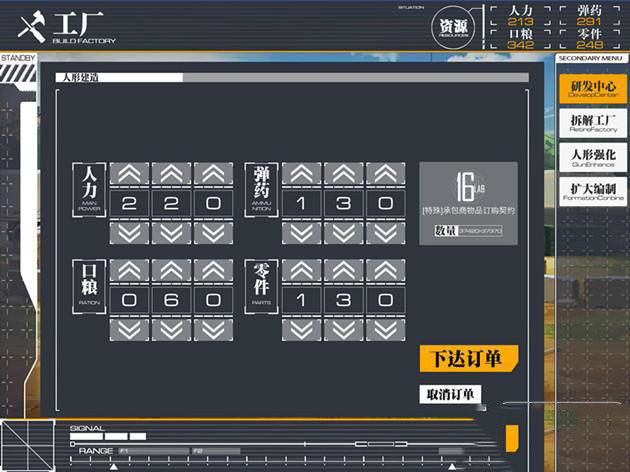Click the 取消订单 cancel order button
The image size is (630, 472).
tap(451, 394)
